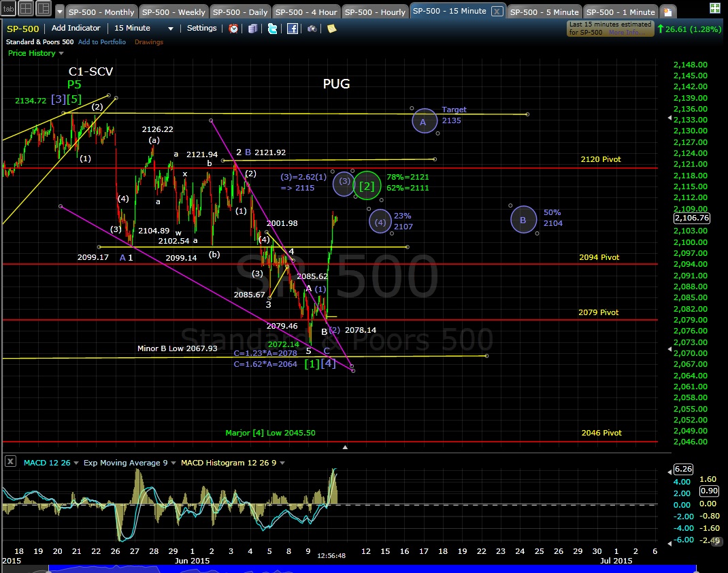Click the 'C1-SCV' chart title text
This screenshot has width=728, height=573.
pos(91,71)
